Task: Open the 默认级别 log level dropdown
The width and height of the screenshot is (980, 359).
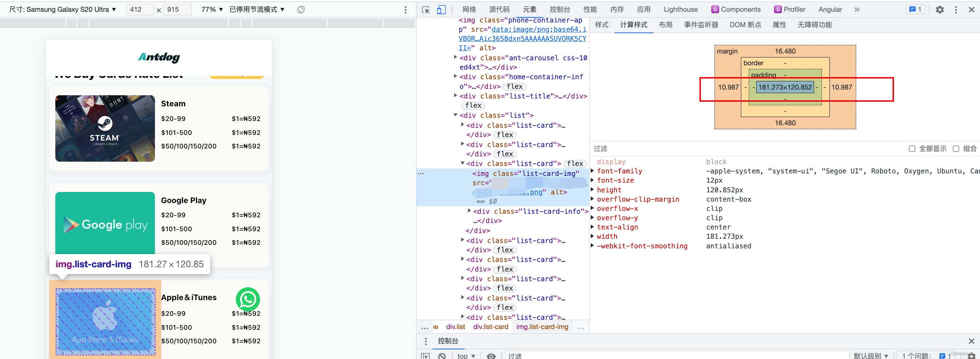Action: (x=871, y=356)
